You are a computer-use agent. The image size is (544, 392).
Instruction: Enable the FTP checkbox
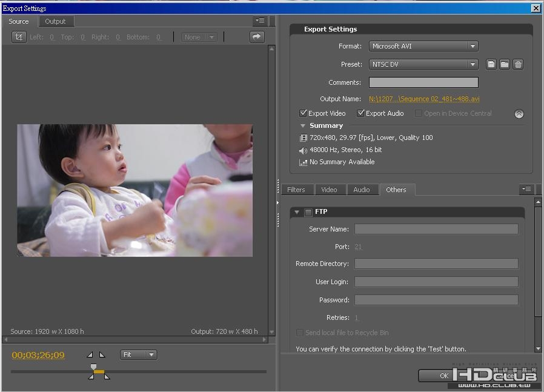pyautogui.click(x=308, y=212)
